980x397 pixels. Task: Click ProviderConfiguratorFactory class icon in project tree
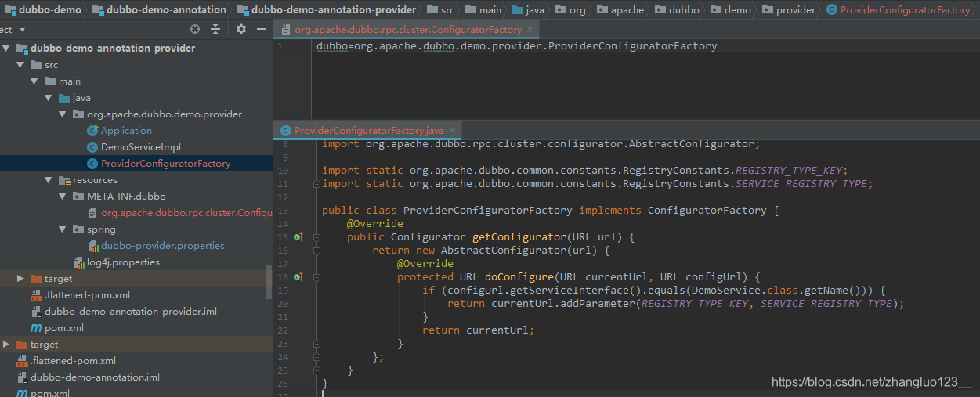[x=92, y=164]
